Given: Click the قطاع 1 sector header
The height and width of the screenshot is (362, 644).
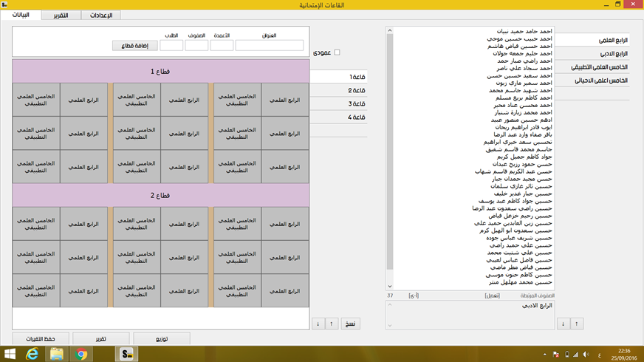Looking at the screenshot, I should click(160, 72).
